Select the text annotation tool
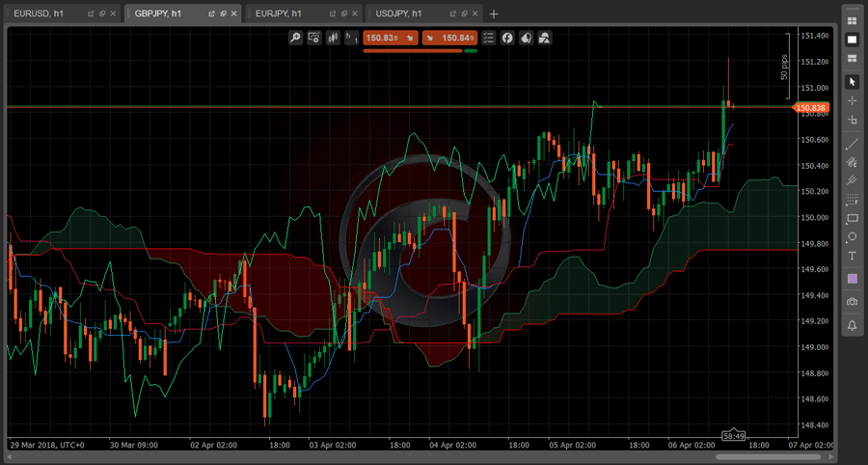868x465 pixels. click(x=852, y=257)
